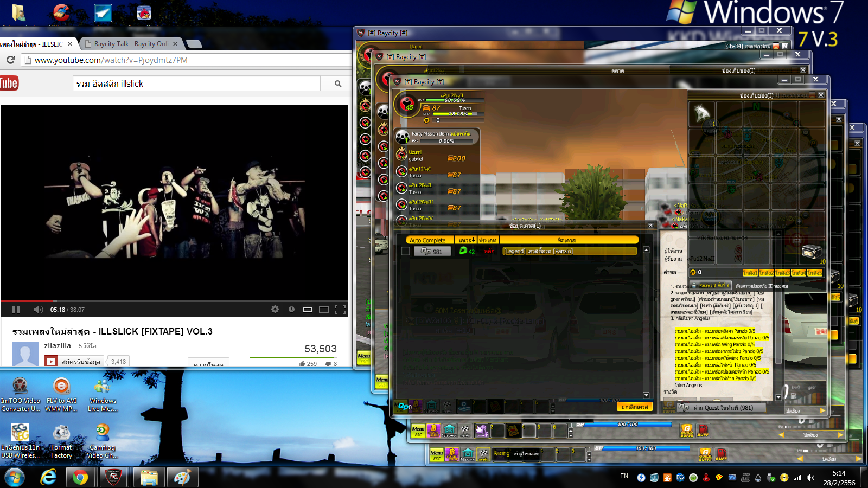Open inventory storage tab 3

coord(782,273)
